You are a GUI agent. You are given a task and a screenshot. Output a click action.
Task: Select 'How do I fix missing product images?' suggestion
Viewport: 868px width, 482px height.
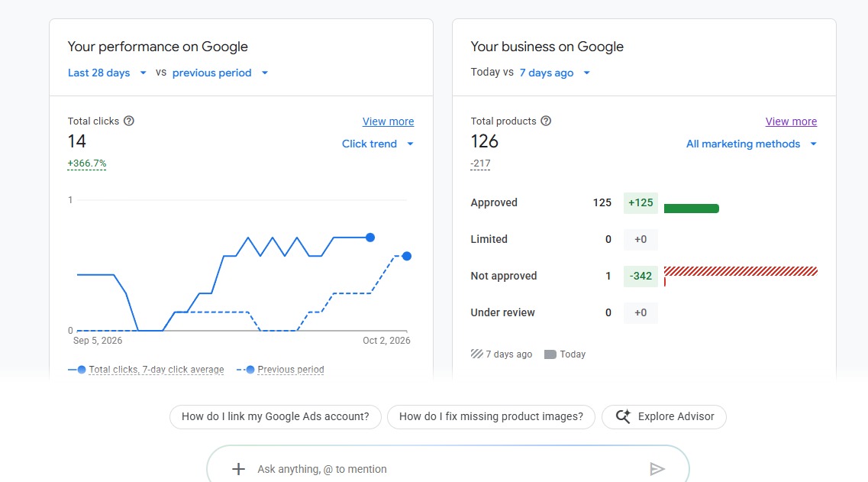(491, 416)
